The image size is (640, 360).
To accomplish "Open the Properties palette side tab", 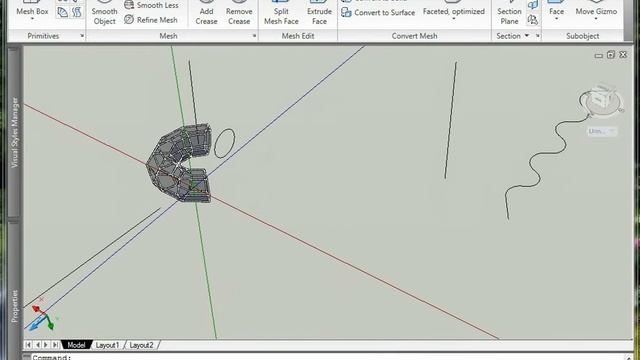I will coord(14,306).
